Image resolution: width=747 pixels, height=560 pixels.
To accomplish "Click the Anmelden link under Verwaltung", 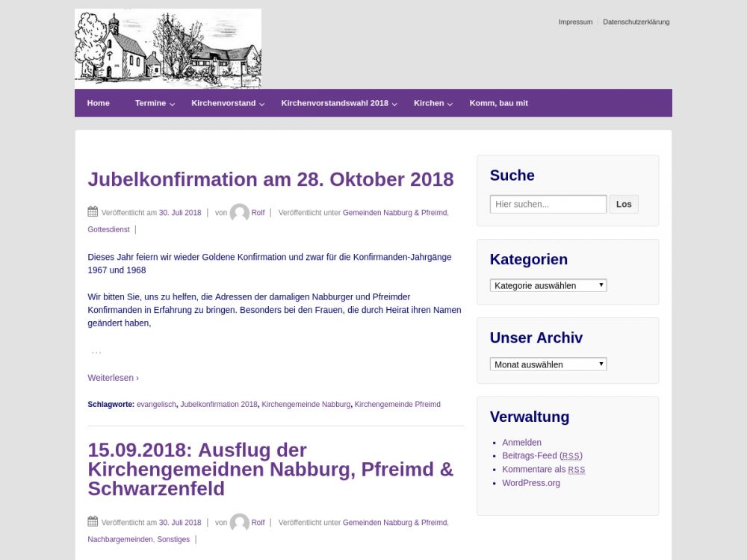I will (521, 442).
